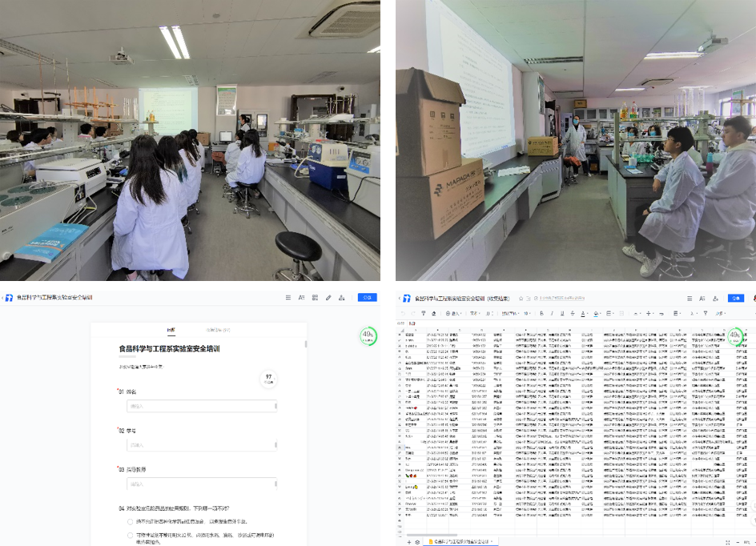Pick the font color with the A swatch

[583, 314]
